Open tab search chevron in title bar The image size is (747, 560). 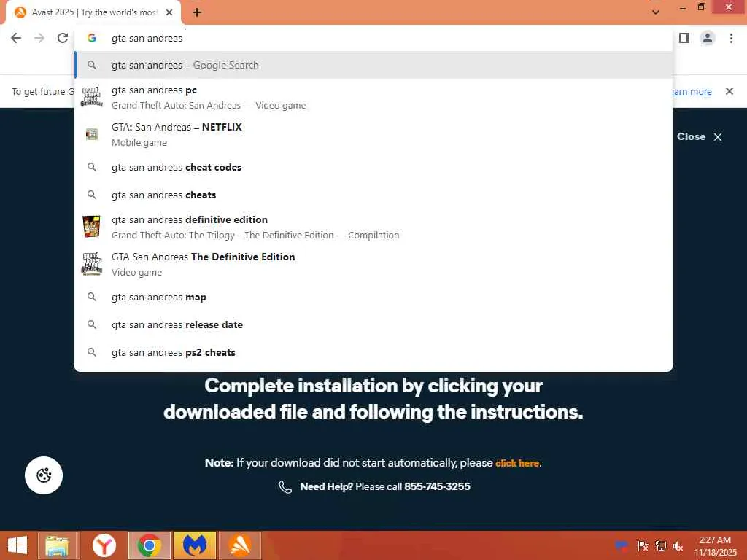656,12
